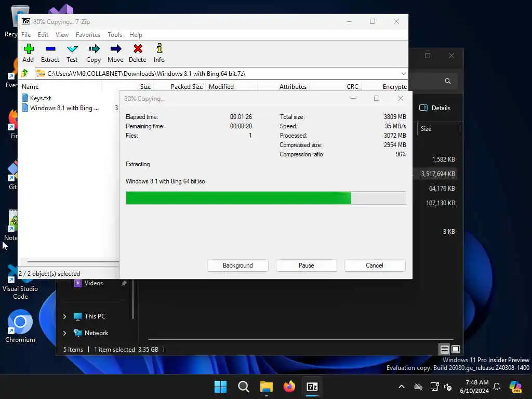Screen dimensions: 532x399
Task: Click the crossed-out cloud tray icon
Action: [418, 387]
